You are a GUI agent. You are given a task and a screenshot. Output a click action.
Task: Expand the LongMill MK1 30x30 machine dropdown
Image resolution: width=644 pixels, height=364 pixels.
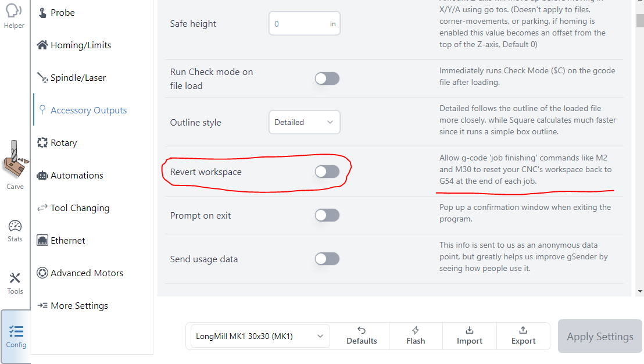point(260,336)
